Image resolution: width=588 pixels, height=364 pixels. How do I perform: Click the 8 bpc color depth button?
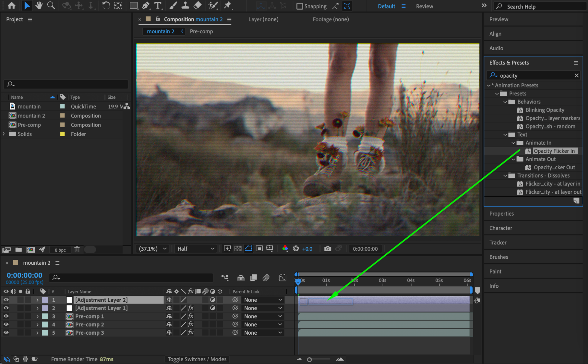click(x=60, y=250)
